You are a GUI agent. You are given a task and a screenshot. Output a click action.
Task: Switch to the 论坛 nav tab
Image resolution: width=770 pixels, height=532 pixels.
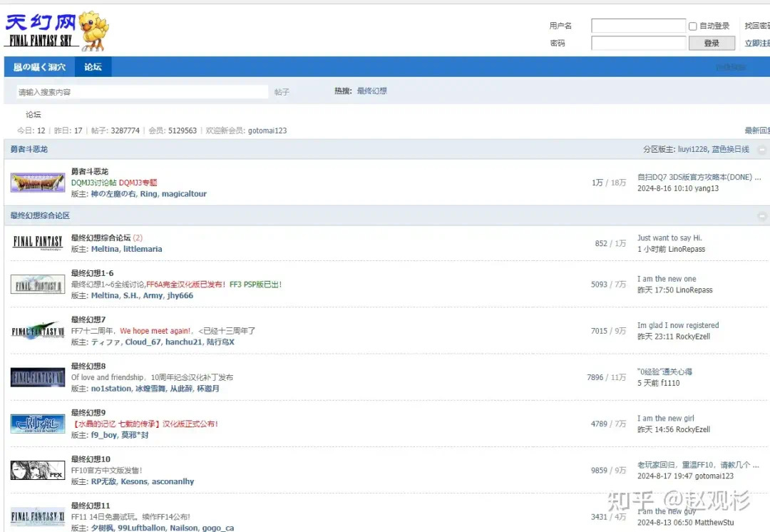point(93,67)
